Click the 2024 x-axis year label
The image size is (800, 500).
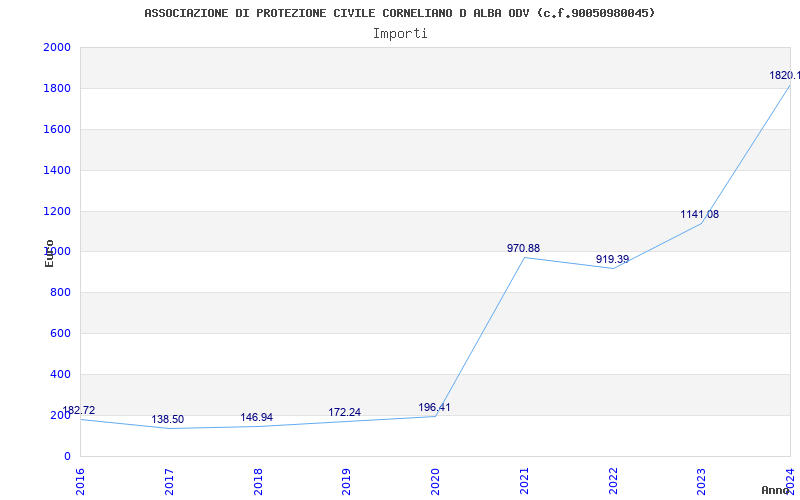tap(790, 481)
